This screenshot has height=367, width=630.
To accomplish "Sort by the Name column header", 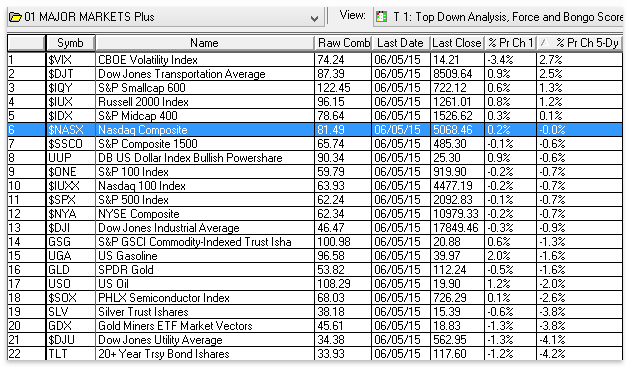I will pos(205,43).
